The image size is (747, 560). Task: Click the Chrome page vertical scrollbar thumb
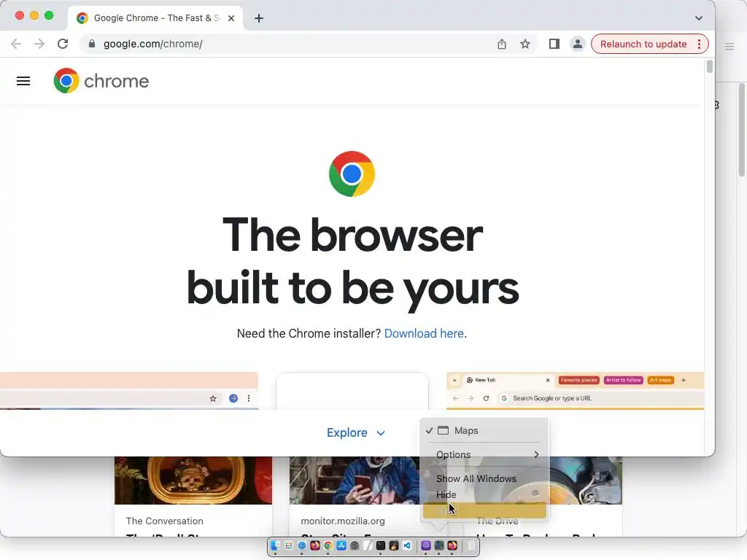pyautogui.click(x=709, y=66)
